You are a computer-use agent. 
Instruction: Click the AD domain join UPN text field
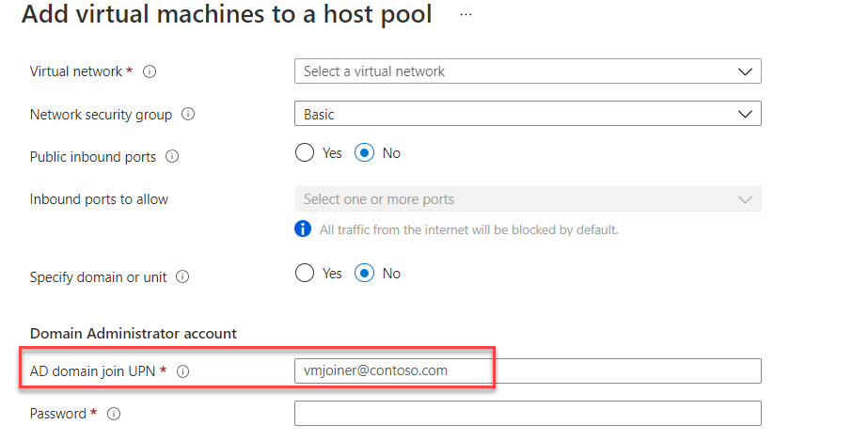pos(527,370)
